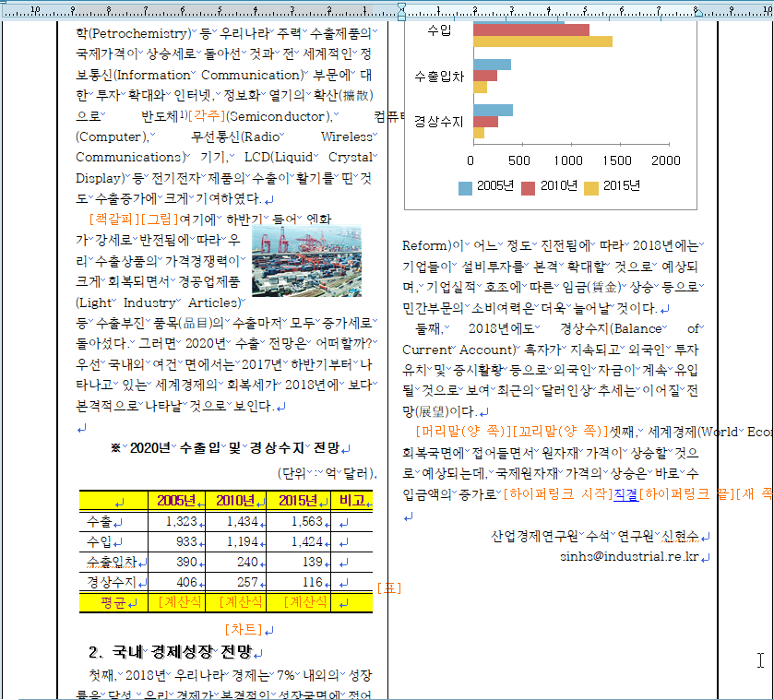Image resolution: width=774 pixels, height=700 pixels.
Task: Click the blue 2005년 legend swatch
Action: pyautogui.click(x=465, y=188)
